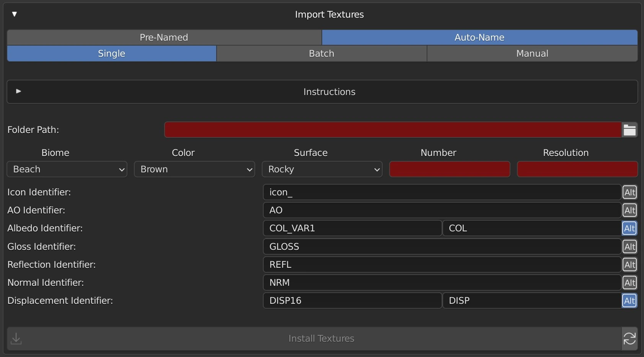Open the Color dropdown showing Brown

[194, 169]
